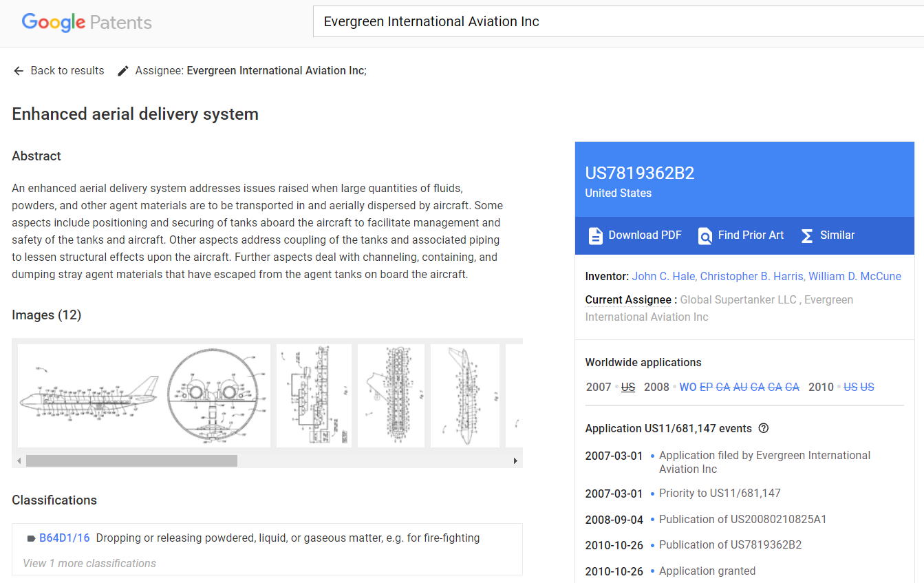924x583 pixels.
Task: Click the Publication of US7819362B2 event
Action: 731,545
